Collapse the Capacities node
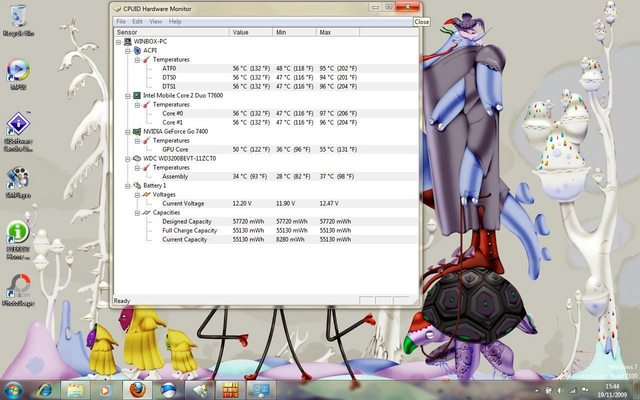The image size is (640, 400). (137, 213)
